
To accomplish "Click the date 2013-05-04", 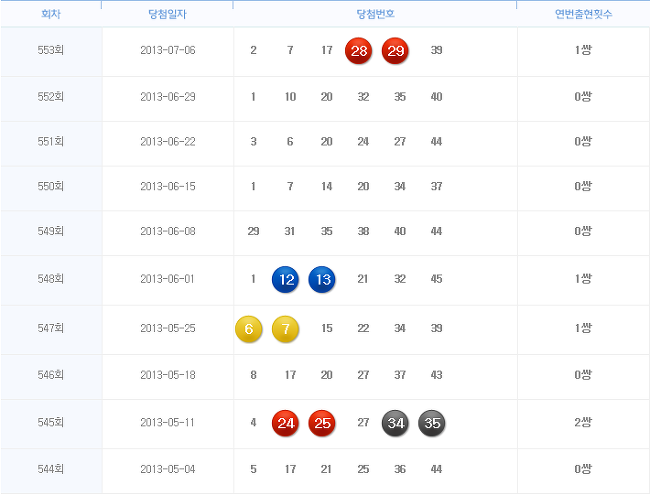I will tap(167, 469).
